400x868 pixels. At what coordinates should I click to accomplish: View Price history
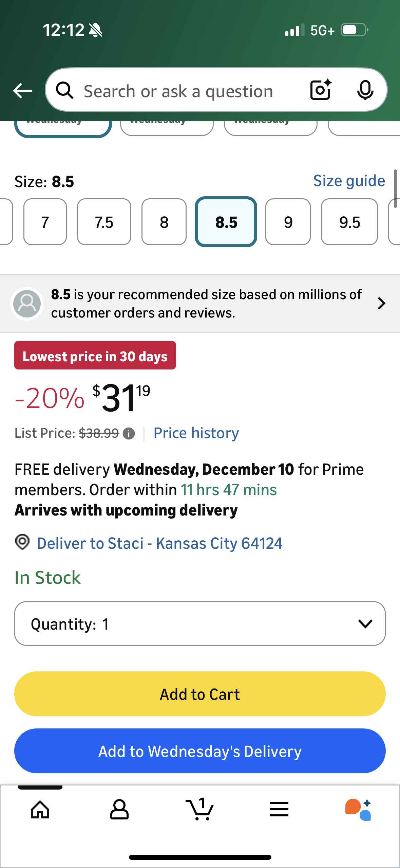coord(196,433)
